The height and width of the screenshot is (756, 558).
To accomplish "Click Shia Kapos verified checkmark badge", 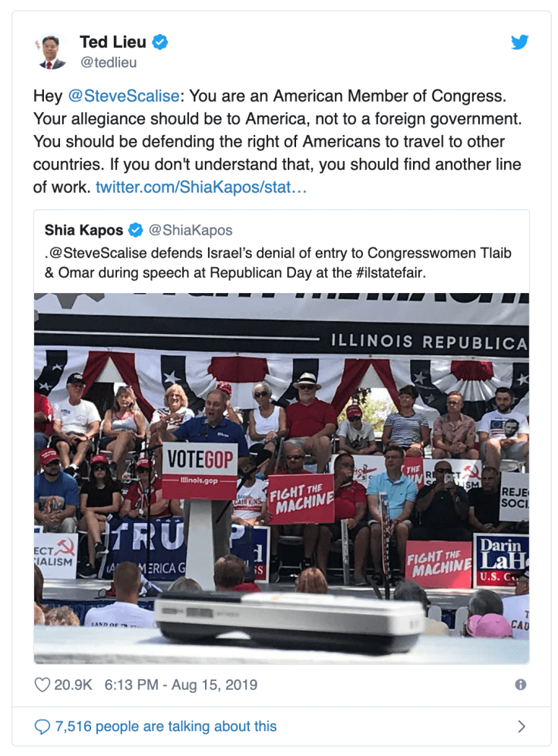I will [x=136, y=231].
